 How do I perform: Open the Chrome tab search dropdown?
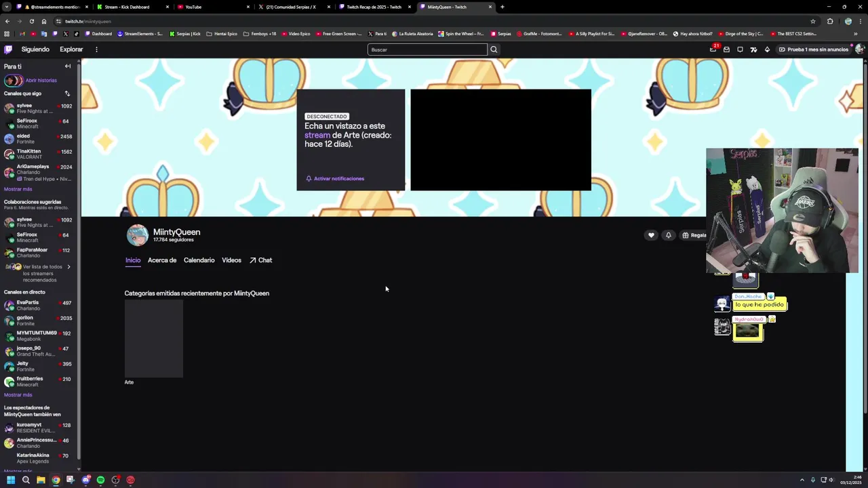[x=7, y=7]
